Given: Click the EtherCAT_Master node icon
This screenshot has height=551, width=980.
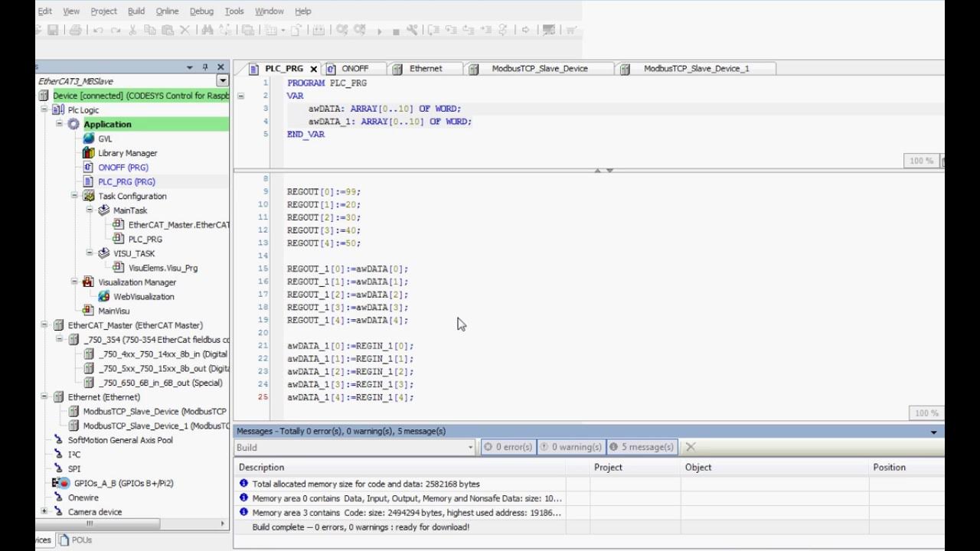Looking at the screenshot, I should tap(58, 325).
